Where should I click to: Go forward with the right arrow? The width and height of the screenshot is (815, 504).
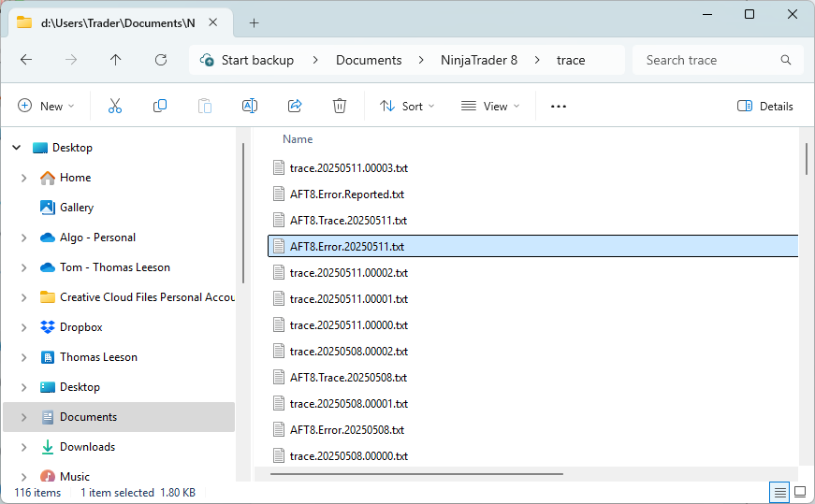point(71,60)
